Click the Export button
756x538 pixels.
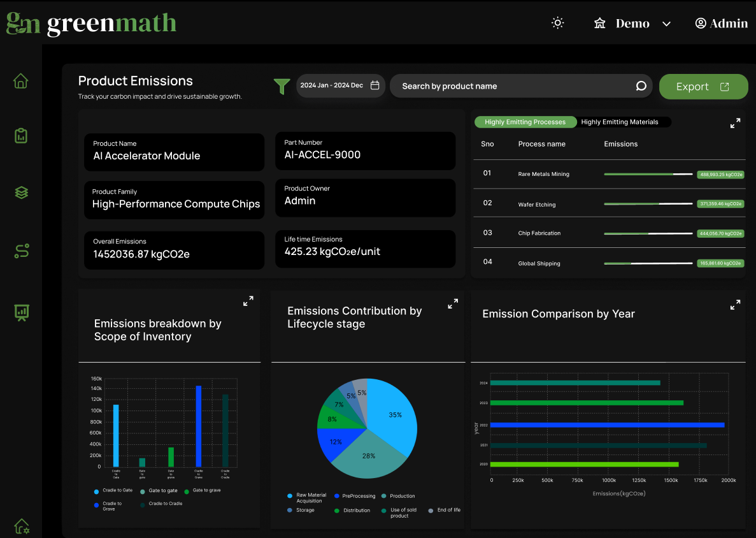(x=703, y=87)
